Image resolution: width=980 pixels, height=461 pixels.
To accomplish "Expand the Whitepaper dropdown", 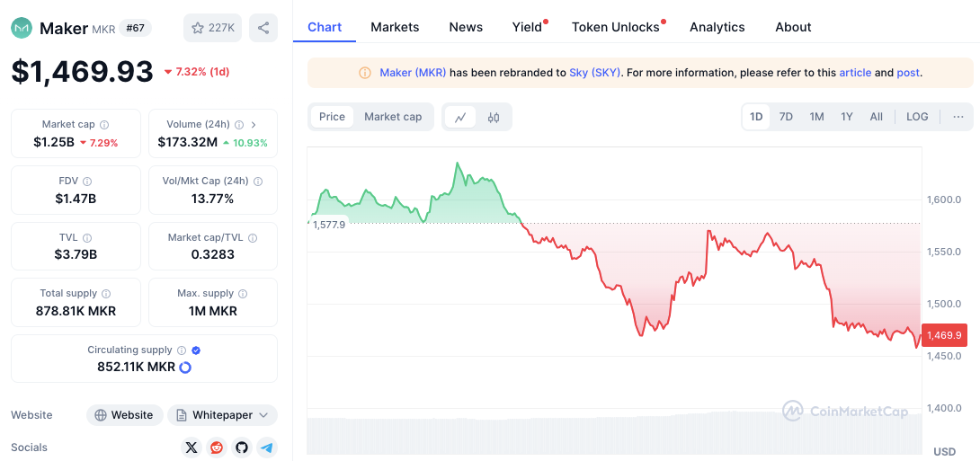I will (222, 415).
